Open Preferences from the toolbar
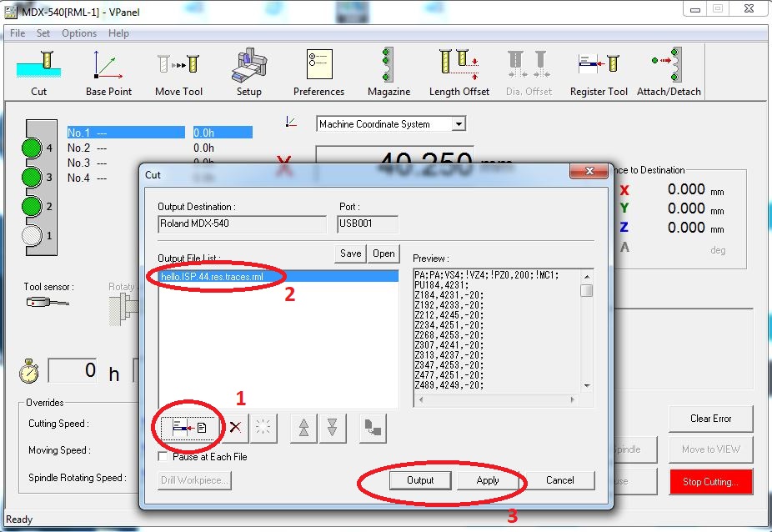 318,73
